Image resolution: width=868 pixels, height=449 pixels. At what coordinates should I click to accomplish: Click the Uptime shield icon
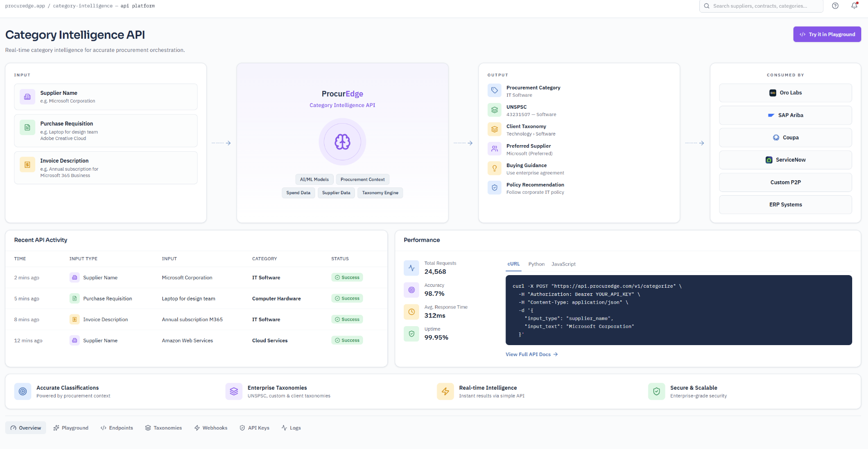click(x=411, y=334)
